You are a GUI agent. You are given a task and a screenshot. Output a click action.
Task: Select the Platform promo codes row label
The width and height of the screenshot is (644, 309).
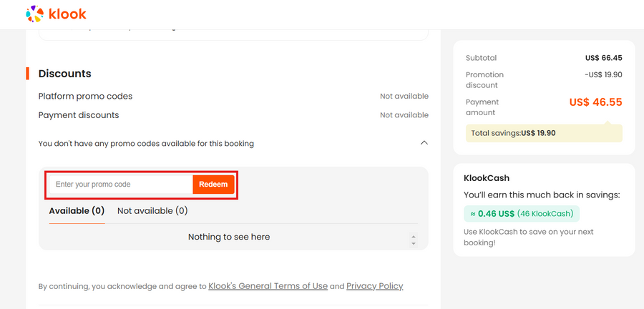[x=85, y=96]
